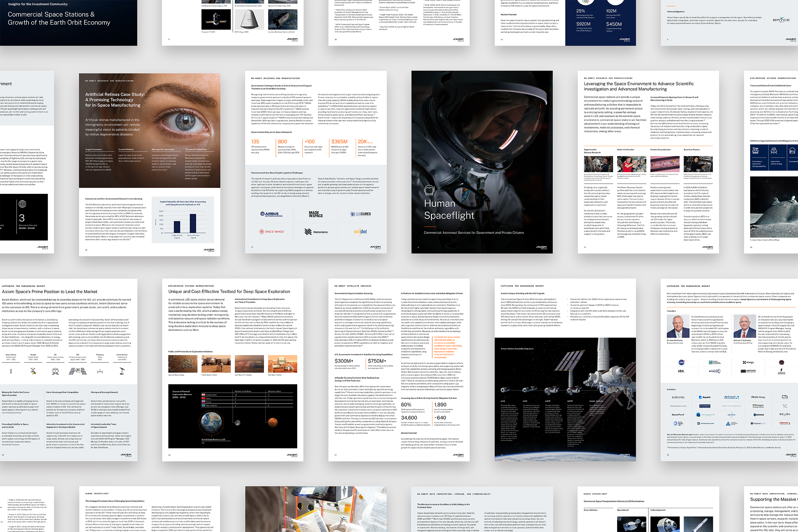Select the Republic investor logo

705,397
